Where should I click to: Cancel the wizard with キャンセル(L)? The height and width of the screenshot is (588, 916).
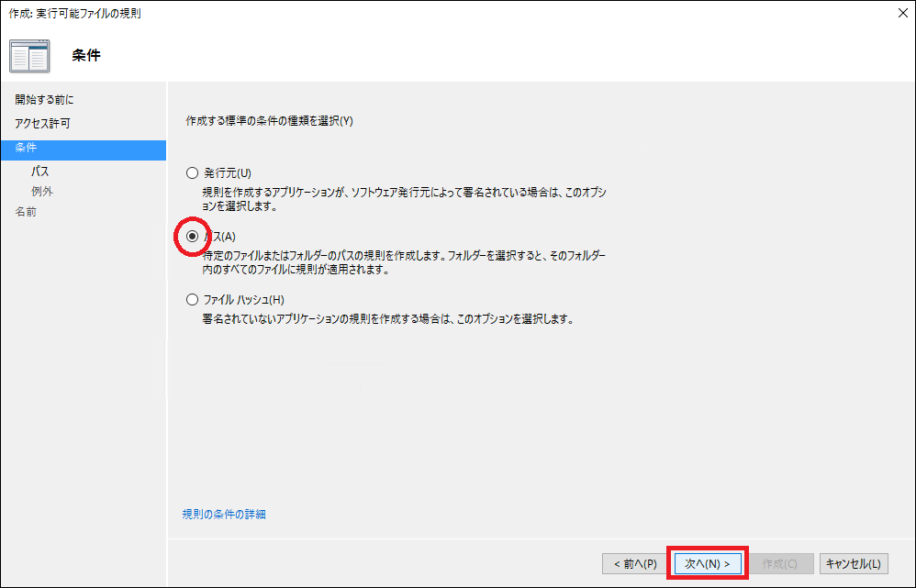854,563
